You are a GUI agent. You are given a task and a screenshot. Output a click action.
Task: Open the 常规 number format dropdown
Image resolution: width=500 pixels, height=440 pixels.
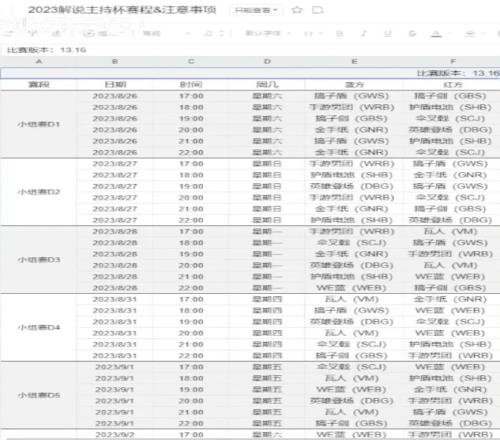166,33
